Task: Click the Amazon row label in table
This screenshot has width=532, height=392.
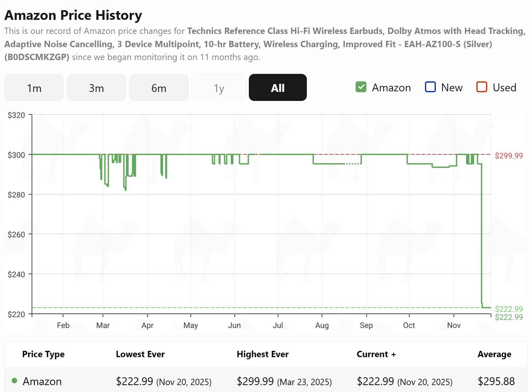Action: click(42, 381)
